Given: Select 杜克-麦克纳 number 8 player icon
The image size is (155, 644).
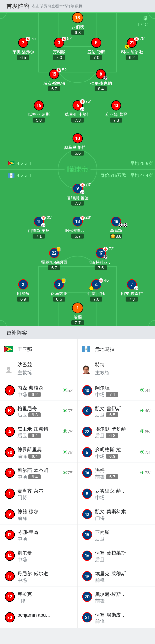Looking at the screenshot, I should [101, 74].
